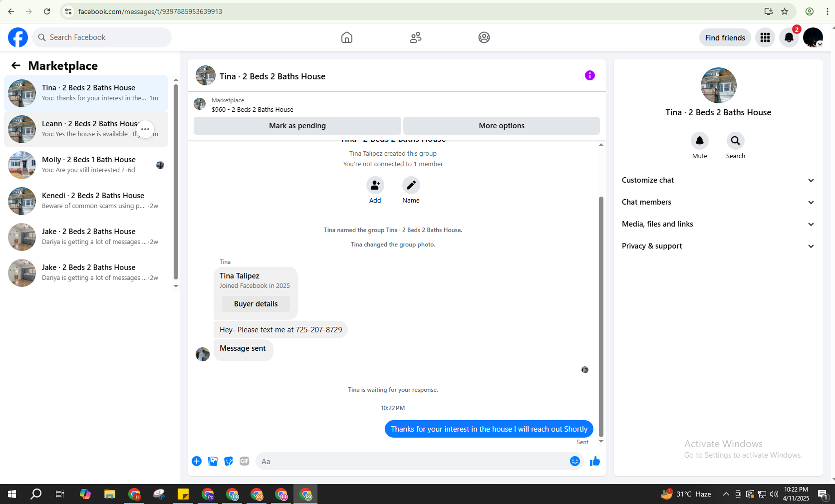Open Windows taskbar search
Image resolution: width=835 pixels, height=504 pixels.
(x=36, y=494)
